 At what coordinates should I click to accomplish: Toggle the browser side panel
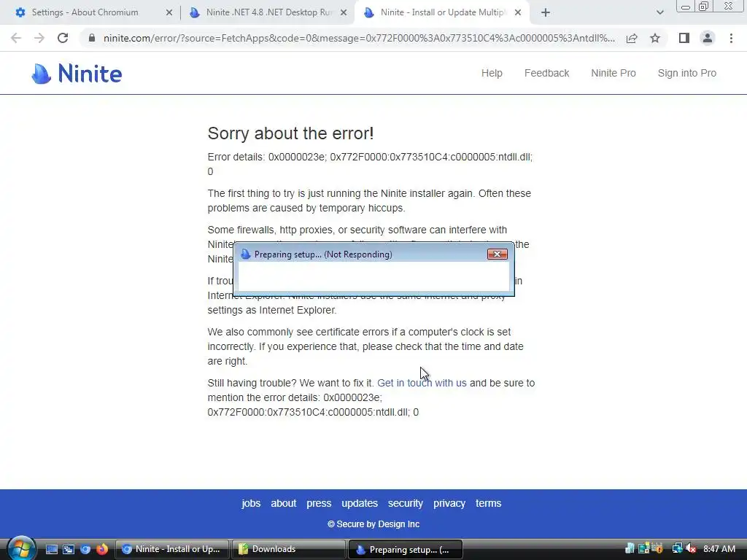pyautogui.click(x=684, y=38)
